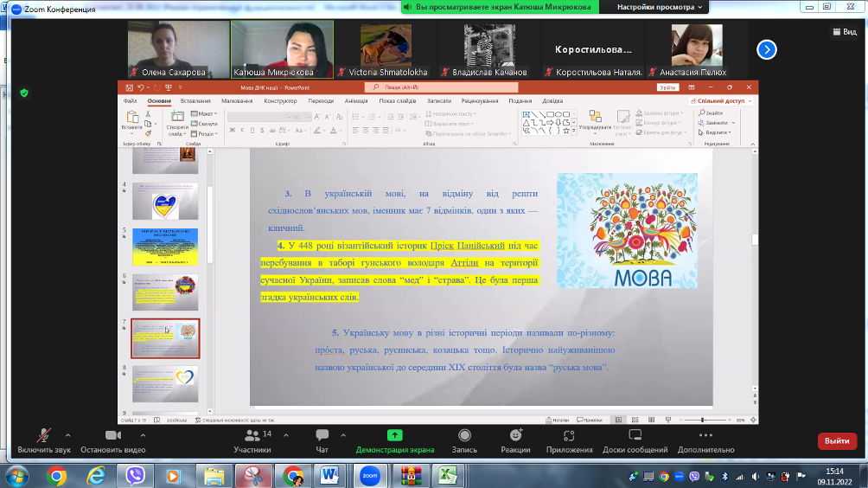
Task: Start green Демонстрация экрана screen share
Action: (x=395, y=436)
